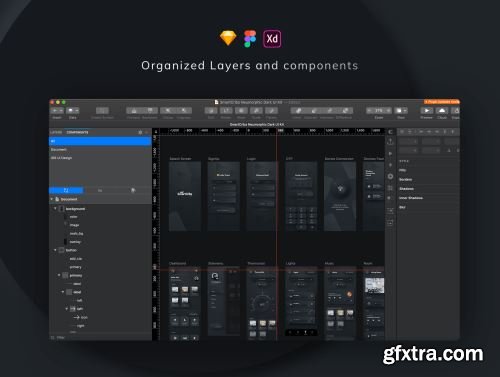Select the color component under background
500x377 pixels.
click(x=73, y=217)
